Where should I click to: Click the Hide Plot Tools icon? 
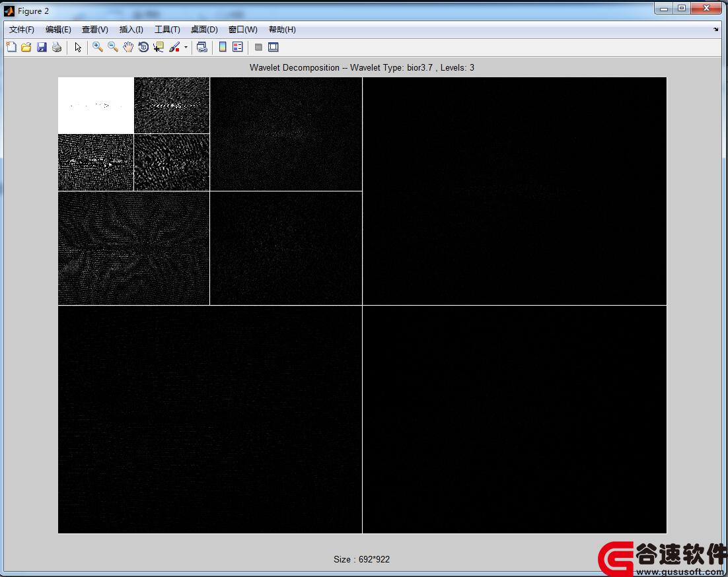click(258, 47)
